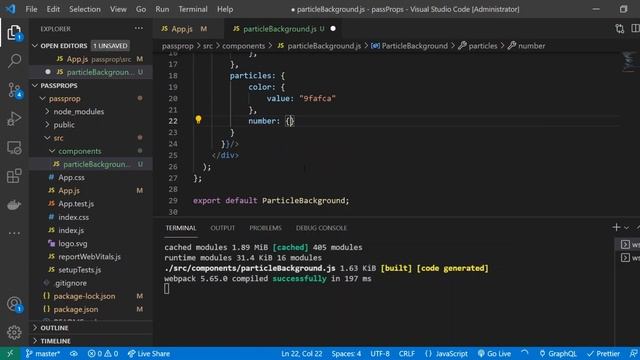Change end of line sequence CRLF
640x360 pixels.
(x=407, y=353)
